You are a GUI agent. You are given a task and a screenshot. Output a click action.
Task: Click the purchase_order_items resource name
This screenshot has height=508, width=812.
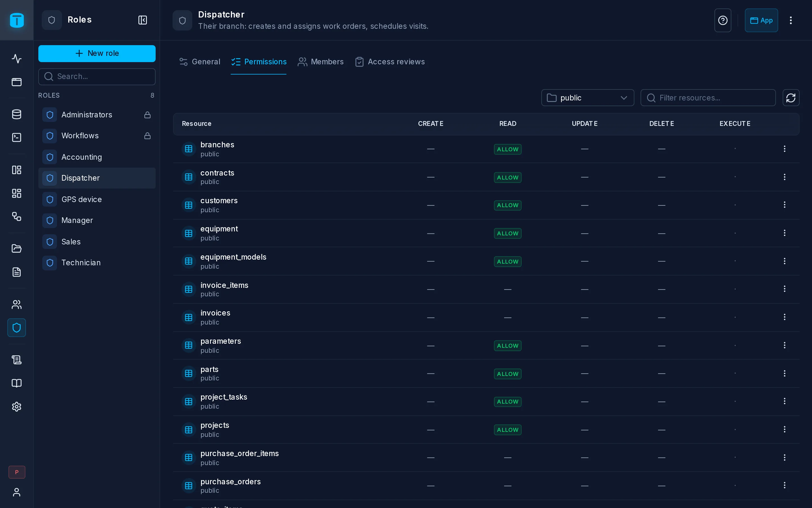(x=240, y=454)
